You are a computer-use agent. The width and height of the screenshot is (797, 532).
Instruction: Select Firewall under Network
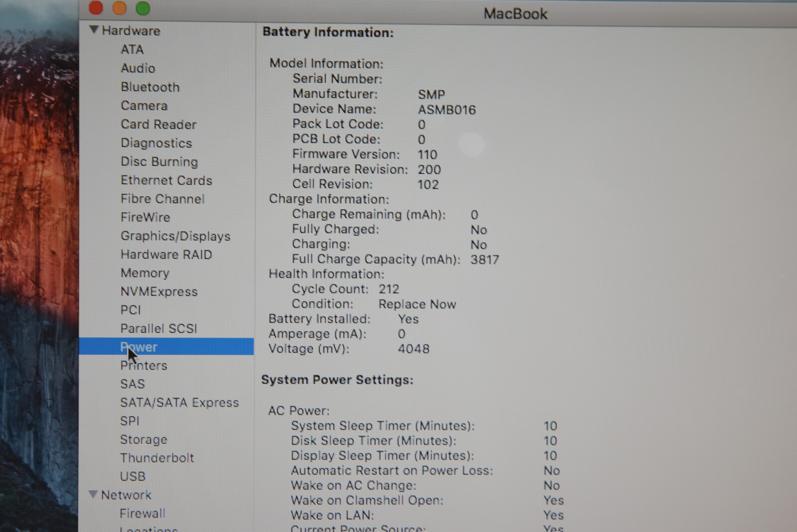click(x=142, y=513)
